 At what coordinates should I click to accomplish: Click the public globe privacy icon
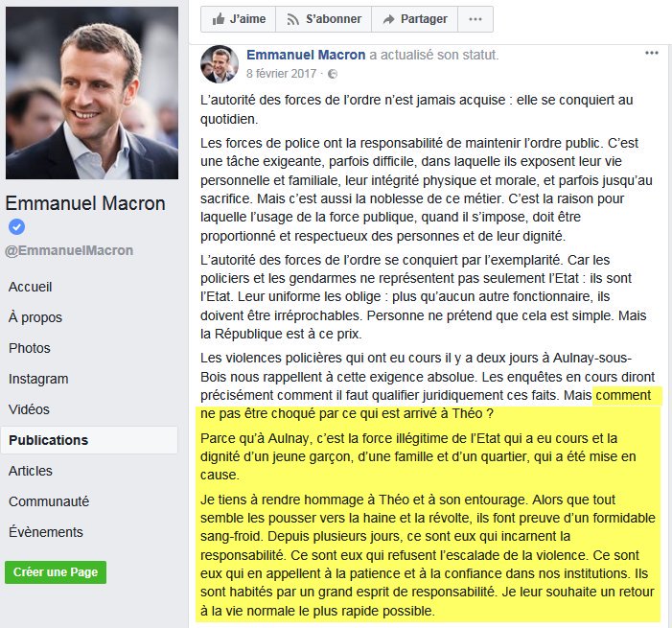tap(333, 74)
